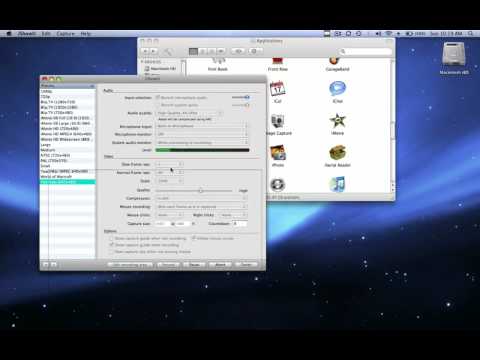Go forward in the Finder Applications window
This screenshot has width=480, height=360.
(x=153, y=51)
